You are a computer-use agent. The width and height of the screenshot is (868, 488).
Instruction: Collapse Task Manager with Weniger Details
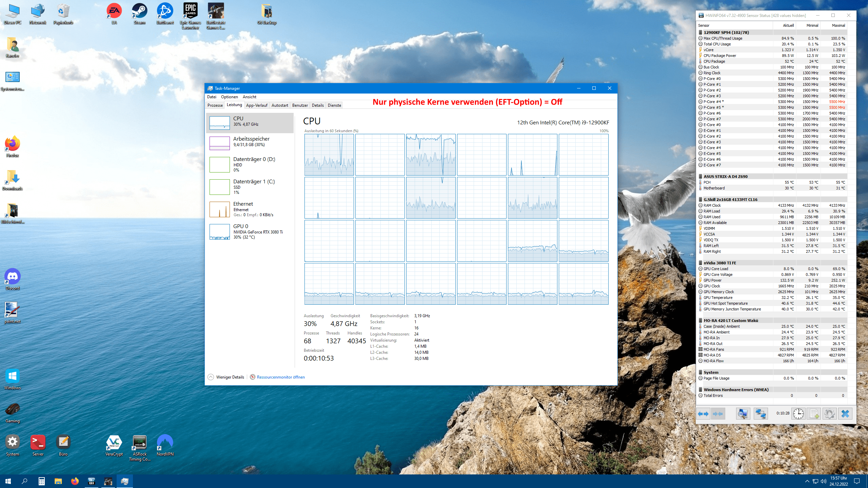226,377
